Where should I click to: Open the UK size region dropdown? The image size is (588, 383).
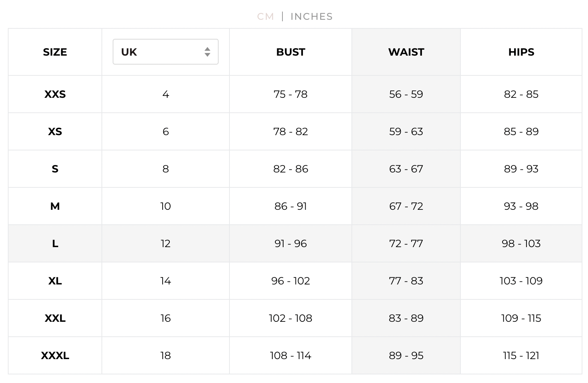[x=165, y=52]
